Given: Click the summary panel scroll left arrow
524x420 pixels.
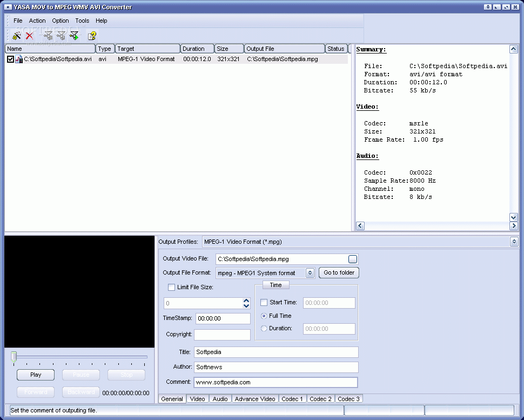Looking at the screenshot, I should 360,226.
